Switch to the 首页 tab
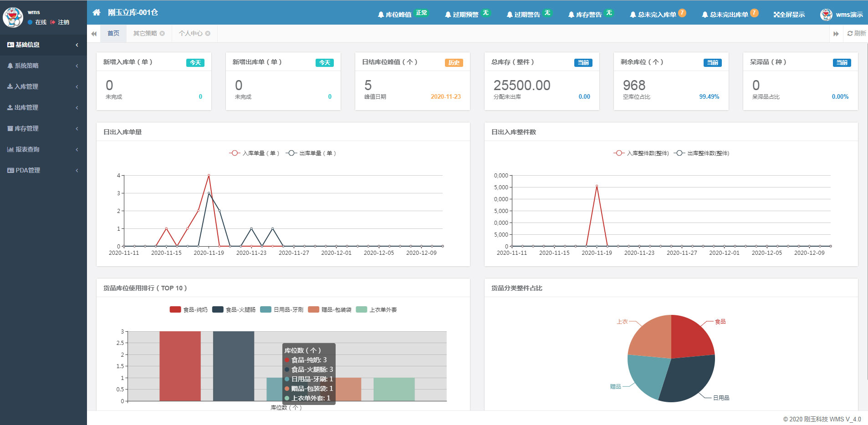This screenshot has width=868, height=425. [x=113, y=33]
